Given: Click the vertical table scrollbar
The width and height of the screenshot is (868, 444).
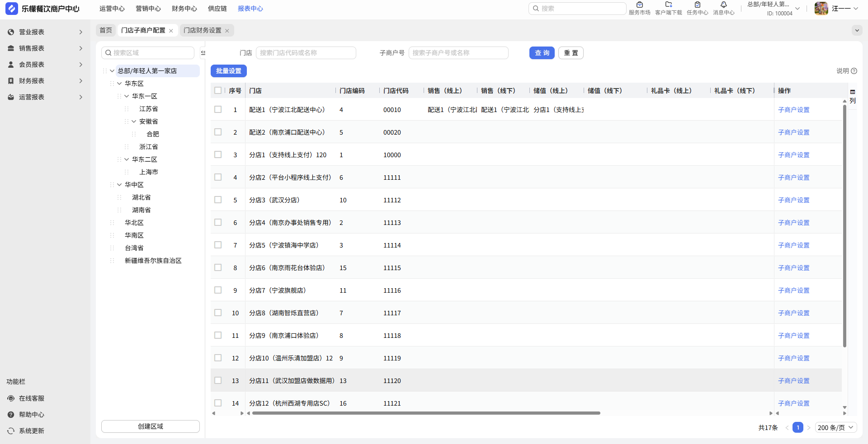Looking at the screenshot, I should coord(844,226).
